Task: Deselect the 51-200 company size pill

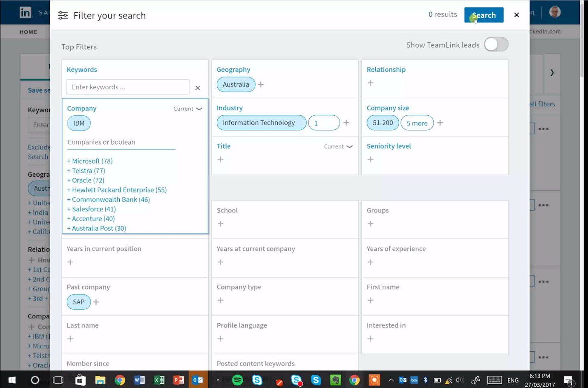Action: [x=382, y=123]
